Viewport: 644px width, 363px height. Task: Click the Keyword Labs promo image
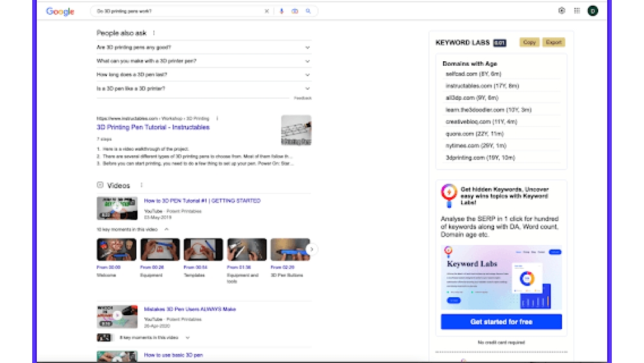click(x=501, y=277)
